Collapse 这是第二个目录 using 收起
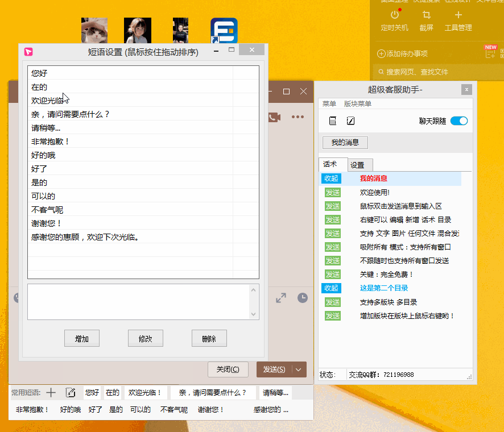The width and height of the screenshot is (504, 432). (331, 288)
